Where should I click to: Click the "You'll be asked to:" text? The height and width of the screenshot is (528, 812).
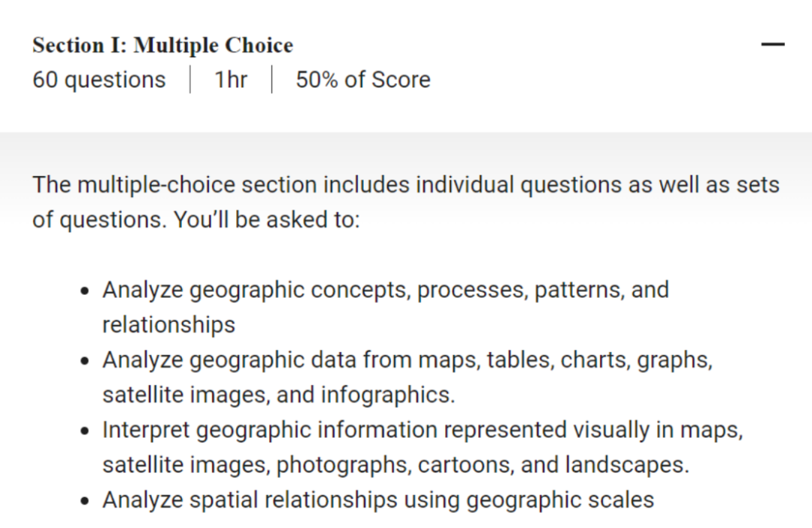coord(267,220)
